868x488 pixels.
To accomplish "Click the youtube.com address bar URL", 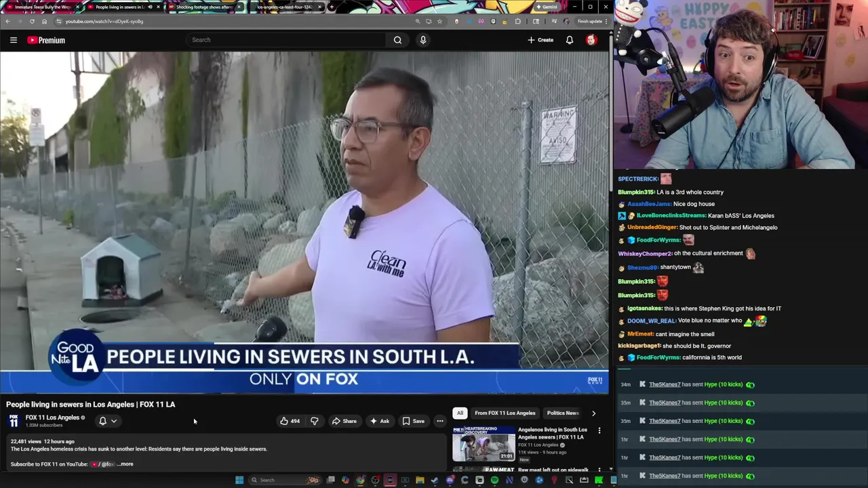I will point(104,21).
